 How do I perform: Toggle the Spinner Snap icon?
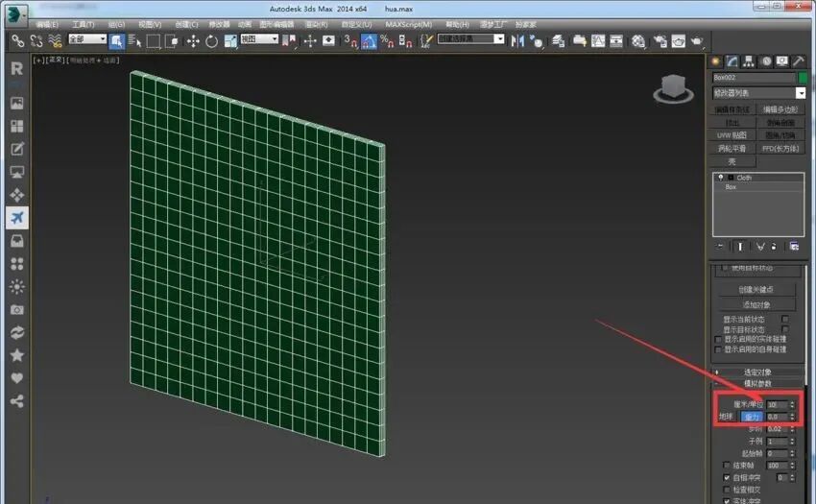[x=405, y=41]
